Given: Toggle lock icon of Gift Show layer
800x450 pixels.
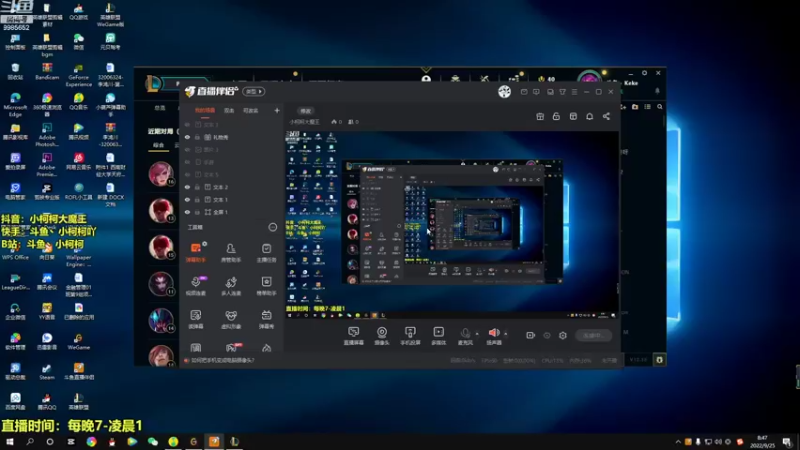Looking at the screenshot, I should 197,137.
